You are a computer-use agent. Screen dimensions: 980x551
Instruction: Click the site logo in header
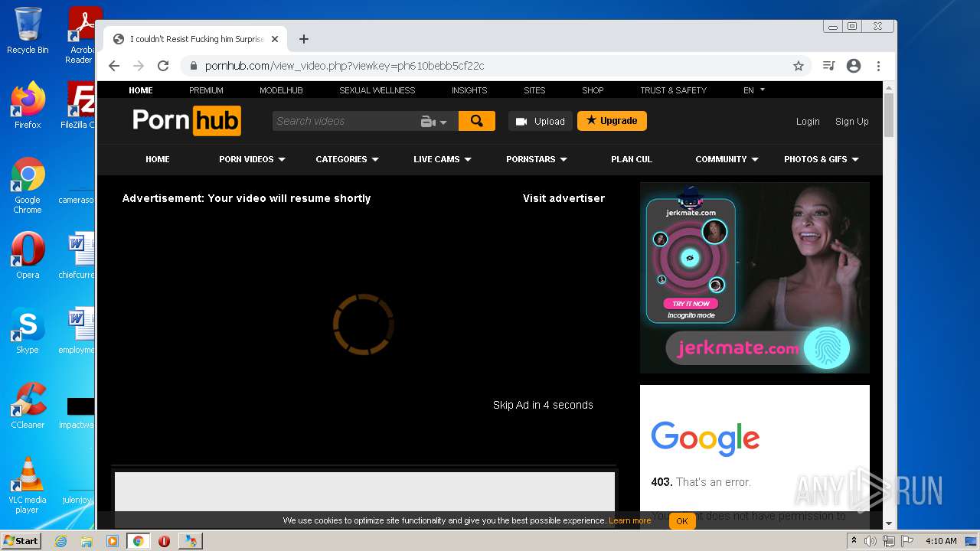tap(187, 121)
